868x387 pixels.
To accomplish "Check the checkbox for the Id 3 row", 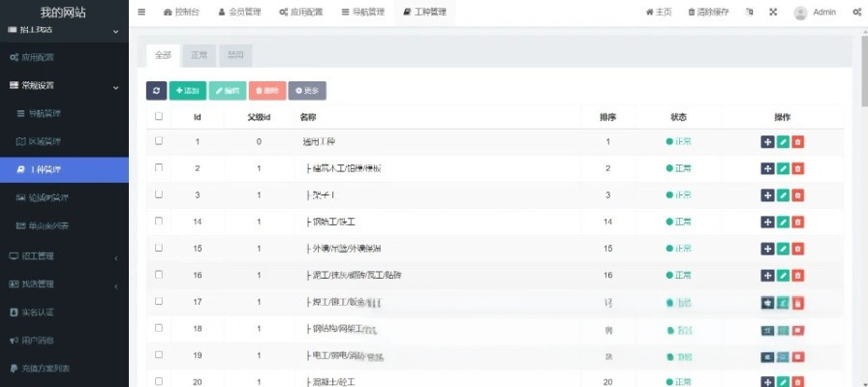I will [x=159, y=194].
